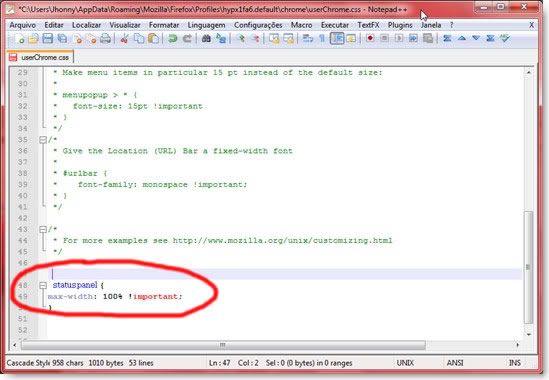
Task: Click the blue up triangle toolbar icon
Action: [x=461, y=38]
